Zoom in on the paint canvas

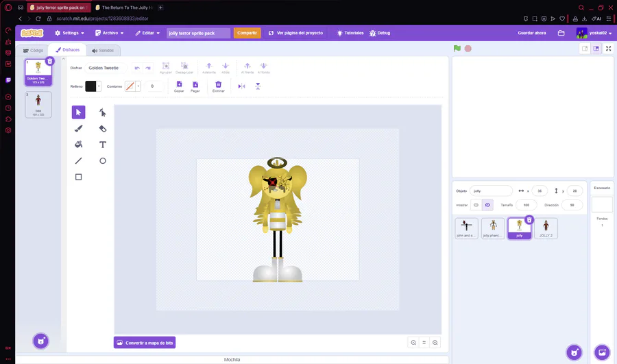(435, 343)
